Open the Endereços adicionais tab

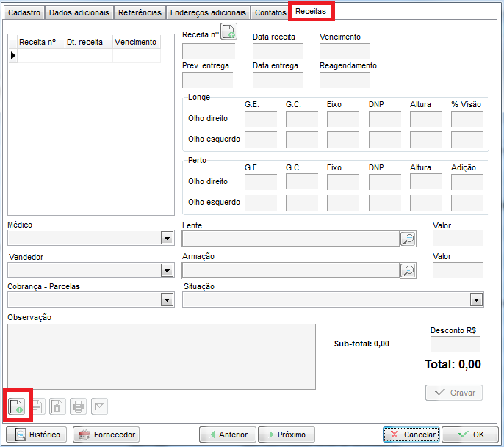click(x=208, y=12)
